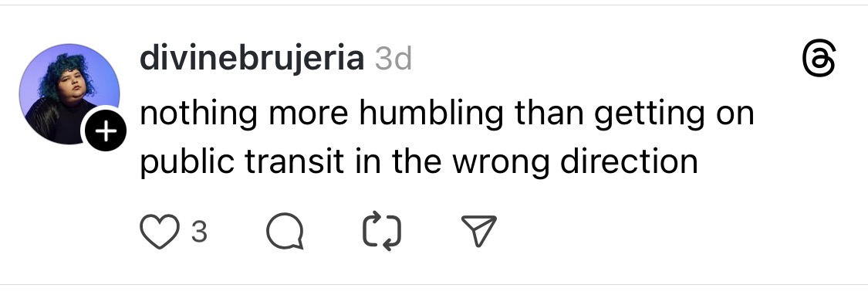Share the post via the paper plane icon
This screenshot has height=295, width=868.
[x=479, y=231]
